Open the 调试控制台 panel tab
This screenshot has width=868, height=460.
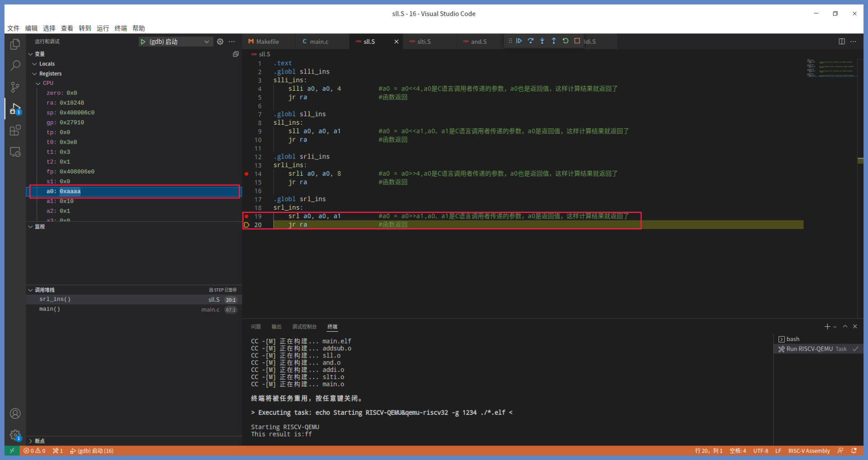click(304, 327)
